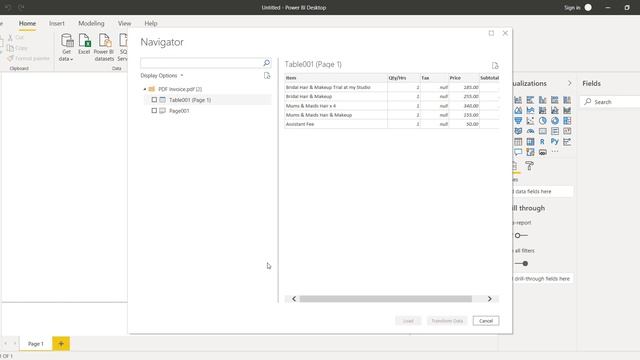Image resolution: width=640 pixels, height=360 pixels.
Task: Select the Q&A speech bubble visual
Action: click(x=518, y=152)
